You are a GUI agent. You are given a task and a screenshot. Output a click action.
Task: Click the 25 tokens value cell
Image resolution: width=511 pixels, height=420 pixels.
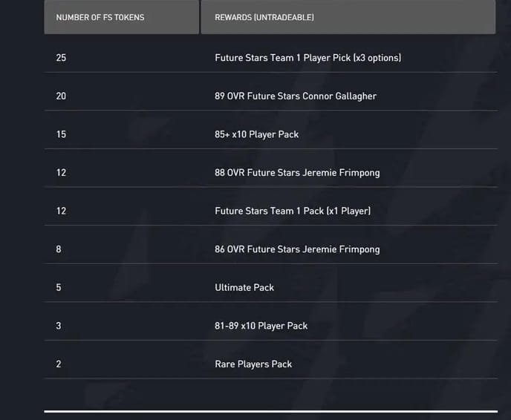coord(61,58)
